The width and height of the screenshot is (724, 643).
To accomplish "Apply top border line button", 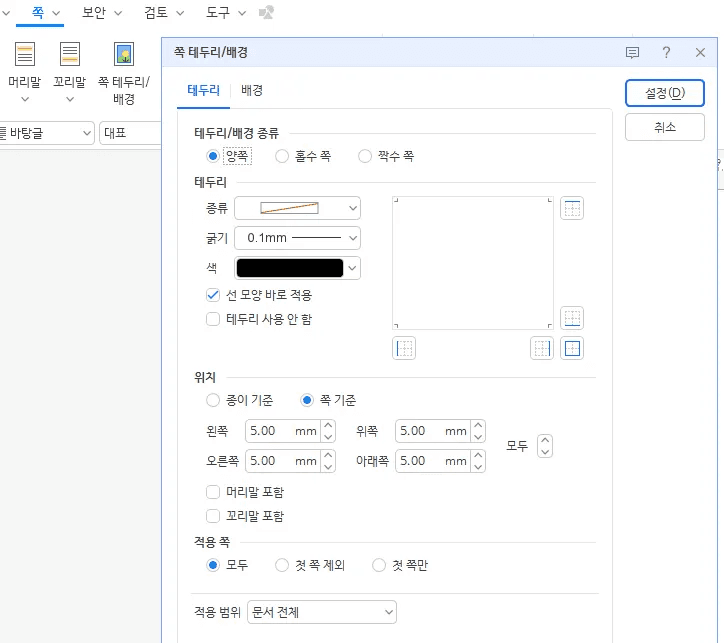I will 572,208.
